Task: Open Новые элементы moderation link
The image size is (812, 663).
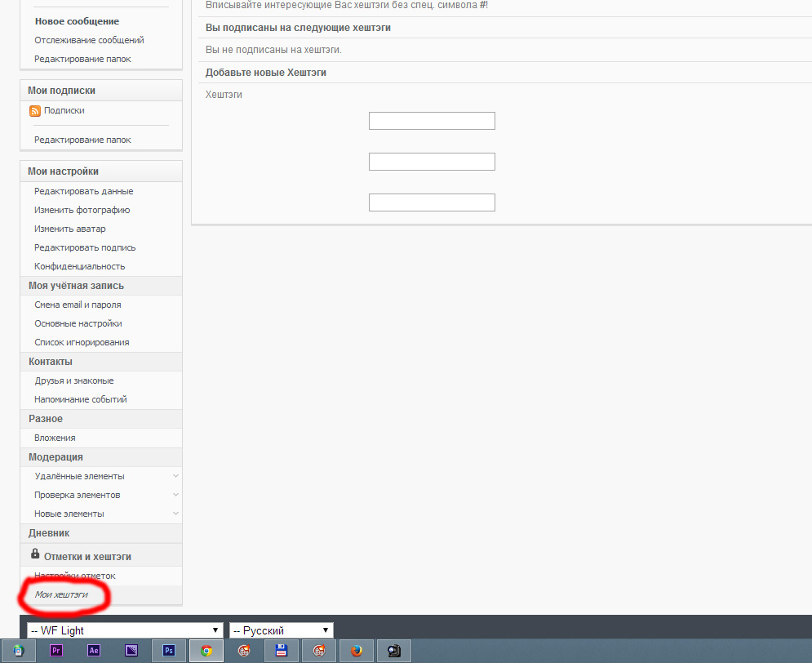Action: point(69,514)
